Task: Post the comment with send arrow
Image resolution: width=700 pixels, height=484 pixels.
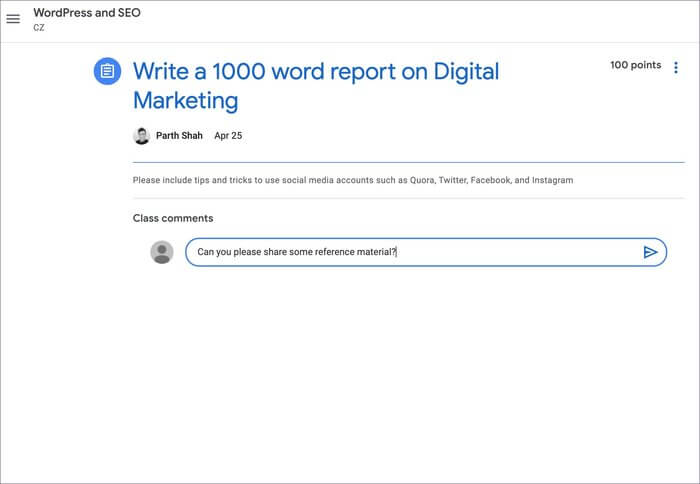Action: [x=650, y=252]
